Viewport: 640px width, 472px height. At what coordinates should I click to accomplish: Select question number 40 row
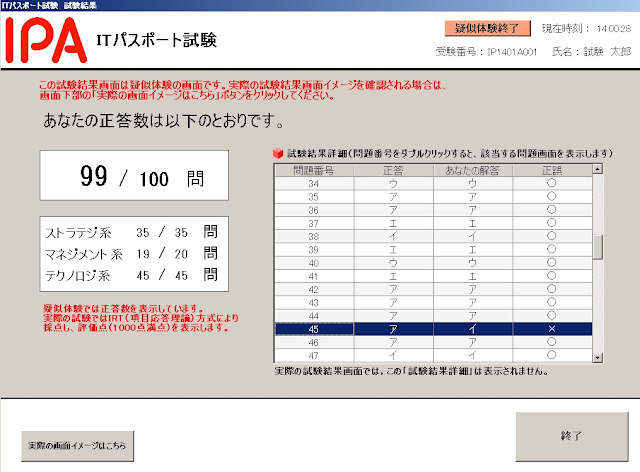point(433,263)
